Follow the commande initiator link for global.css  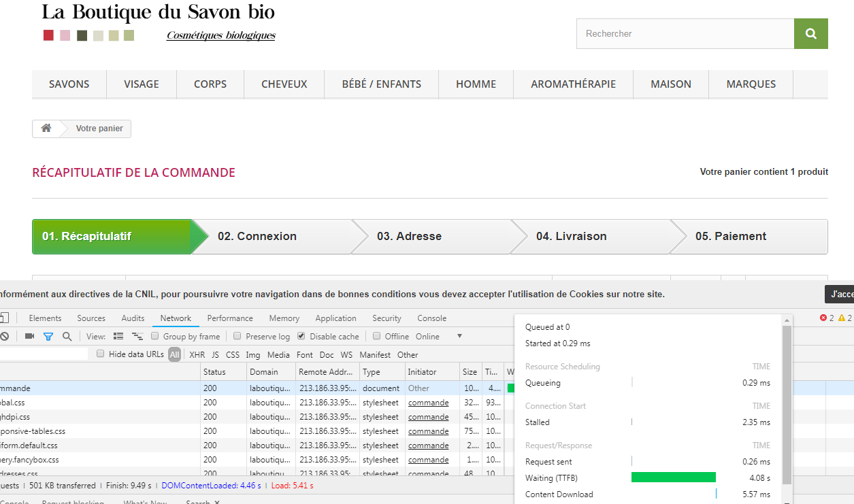click(428, 403)
